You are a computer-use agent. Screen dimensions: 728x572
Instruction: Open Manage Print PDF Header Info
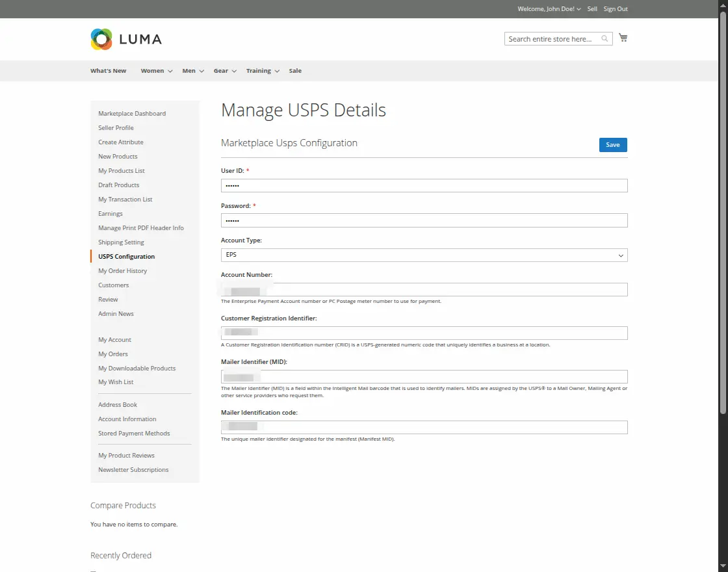point(140,227)
